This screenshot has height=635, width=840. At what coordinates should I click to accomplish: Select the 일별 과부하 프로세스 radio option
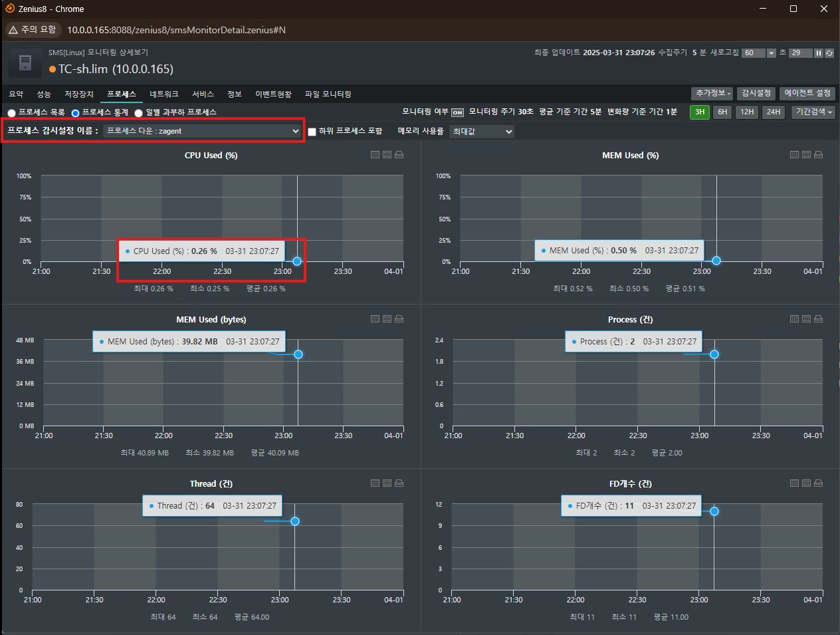(x=138, y=113)
